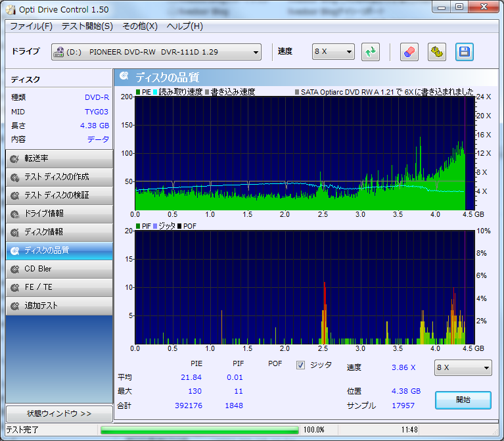Click the PIE average value 21.84
The image size is (504, 441).
[x=191, y=377]
